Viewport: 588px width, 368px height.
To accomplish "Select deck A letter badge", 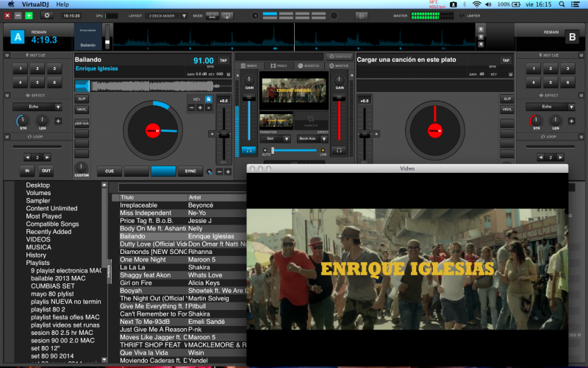I will 18,38.
